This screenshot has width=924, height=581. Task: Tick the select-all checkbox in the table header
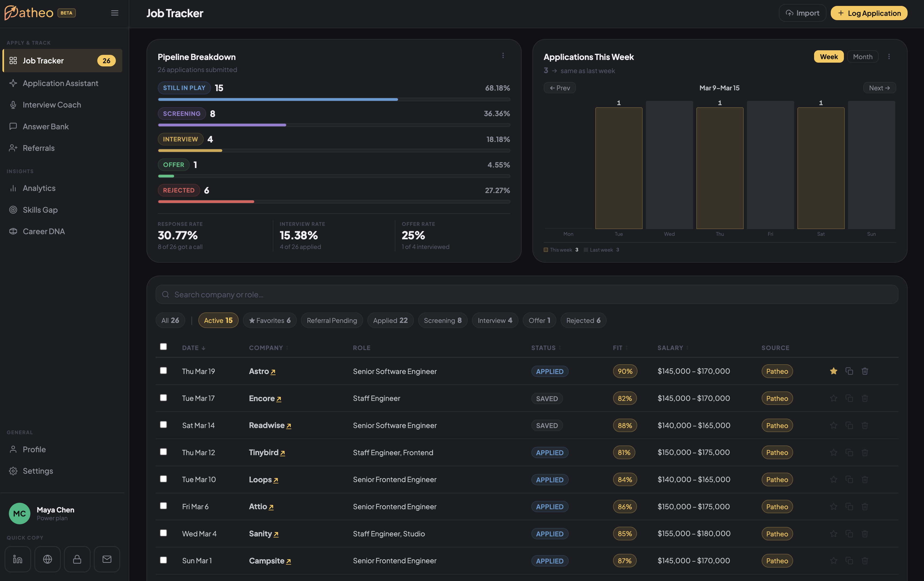coord(163,347)
